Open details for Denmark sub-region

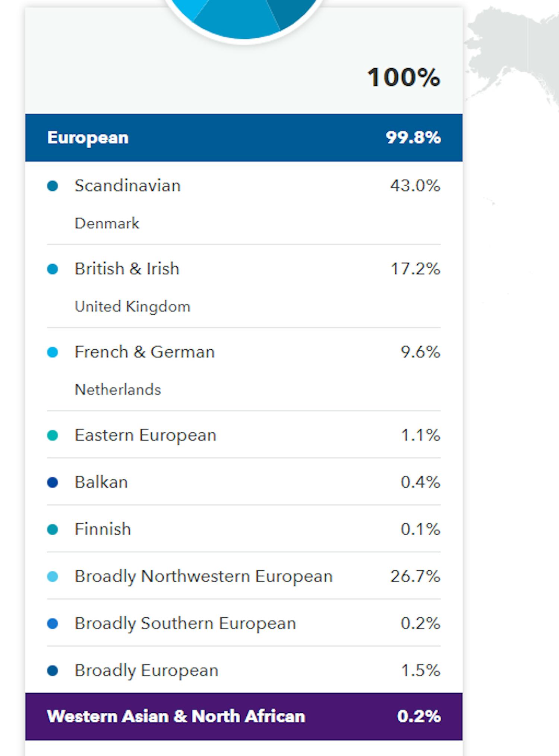(107, 223)
